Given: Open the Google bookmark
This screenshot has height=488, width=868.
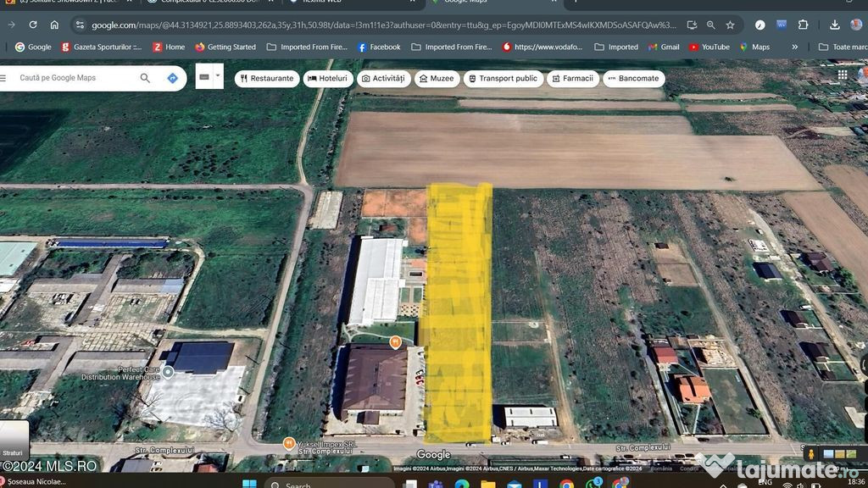Looking at the screenshot, I should tap(33, 47).
